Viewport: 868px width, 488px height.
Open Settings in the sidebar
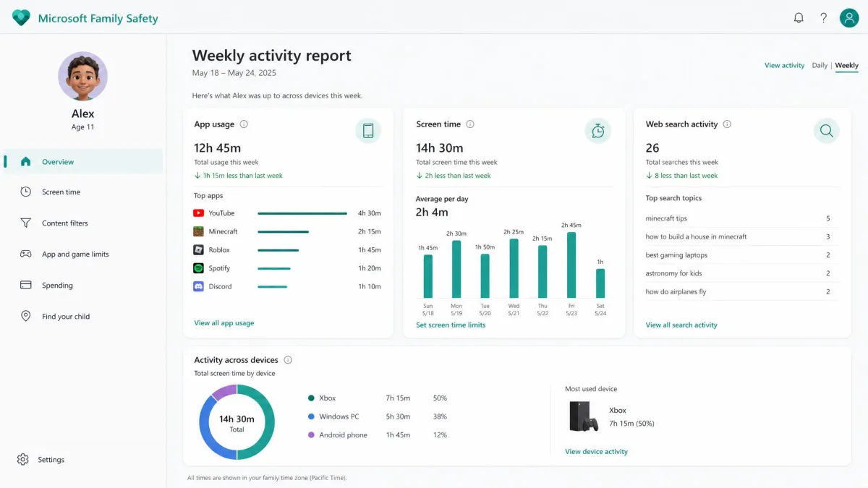pos(51,459)
